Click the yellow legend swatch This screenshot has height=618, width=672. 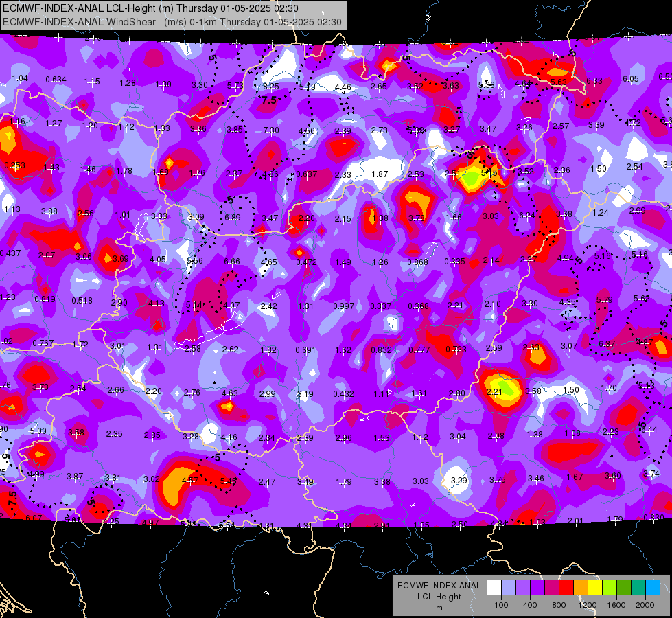click(595, 588)
